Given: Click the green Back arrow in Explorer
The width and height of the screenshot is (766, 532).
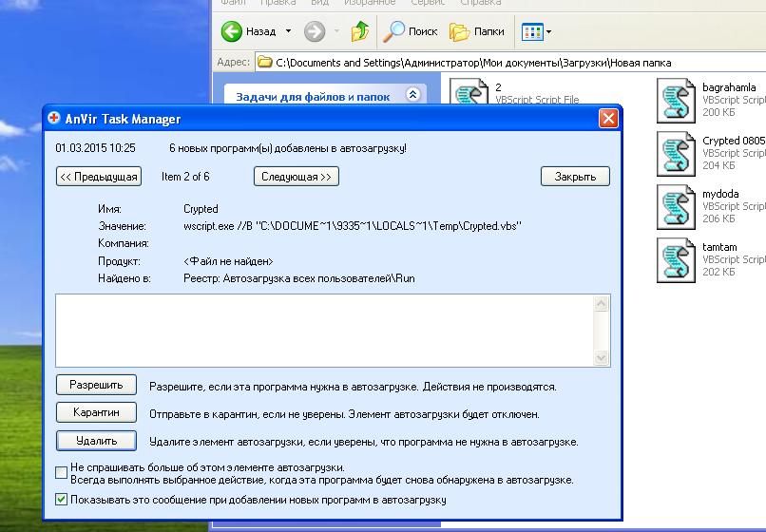Looking at the screenshot, I should 232,31.
